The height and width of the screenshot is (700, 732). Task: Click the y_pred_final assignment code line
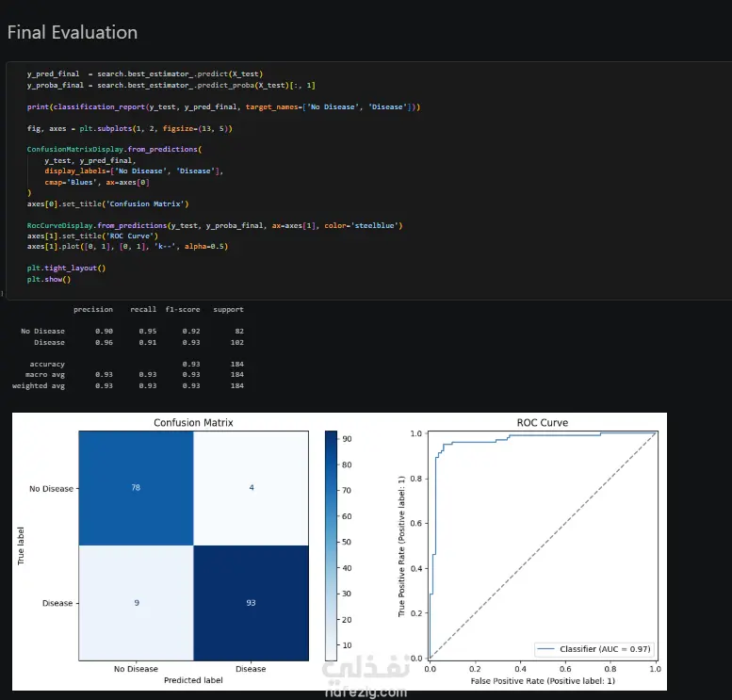(x=145, y=73)
